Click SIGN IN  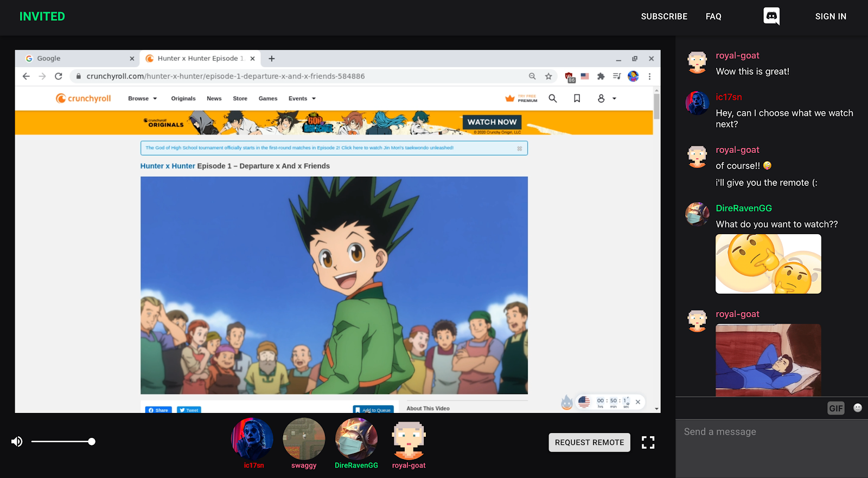point(831,16)
